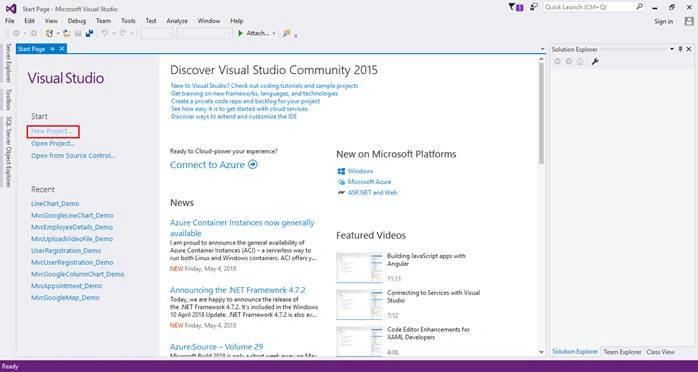This screenshot has height=372, width=698.
Task: Click the Navigate Backward toolbar icon
Action: (x=16, y=33)
